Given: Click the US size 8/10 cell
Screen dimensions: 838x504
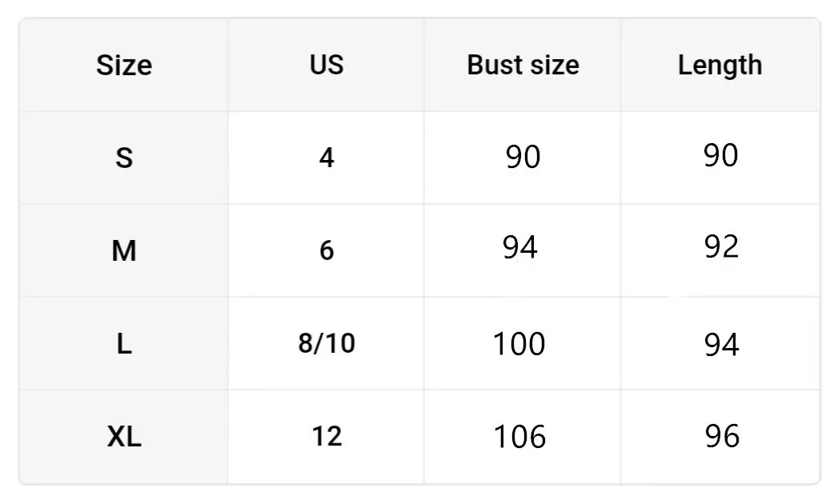Looking at the screenshot, I should tap(327, 344).
